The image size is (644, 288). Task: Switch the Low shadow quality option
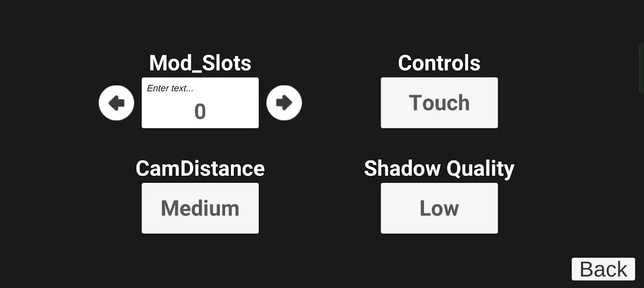439,208
